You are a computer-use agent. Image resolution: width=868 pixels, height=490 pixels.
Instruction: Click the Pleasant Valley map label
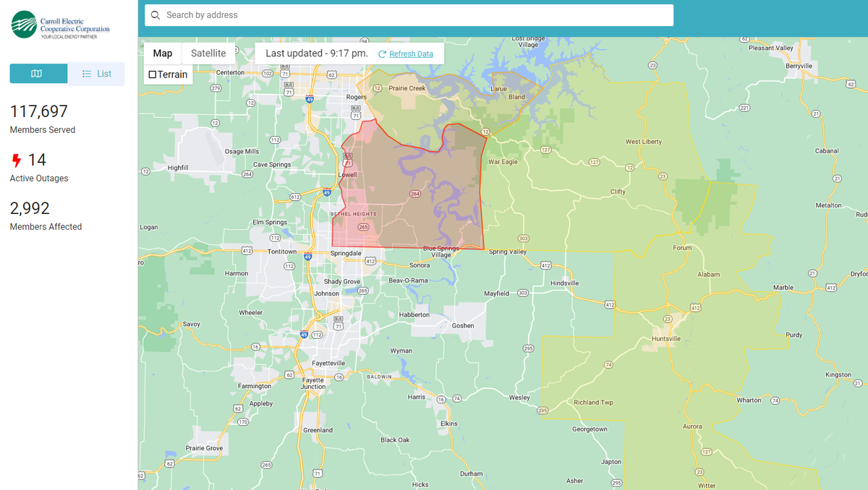pos(771,48)
